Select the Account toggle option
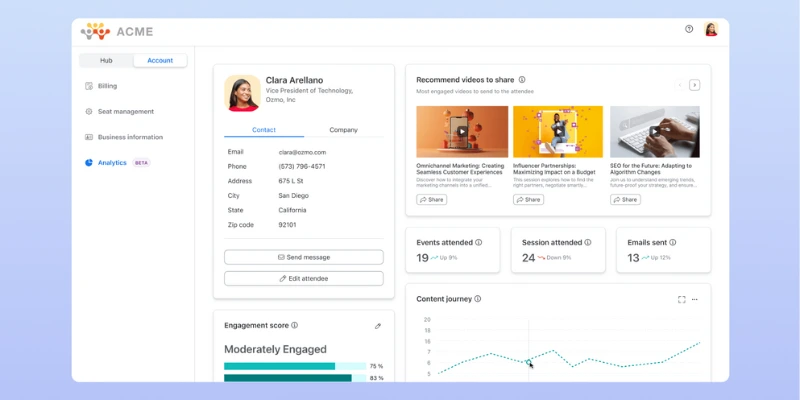This screenshot has height=400, width=800. [160, 60]
